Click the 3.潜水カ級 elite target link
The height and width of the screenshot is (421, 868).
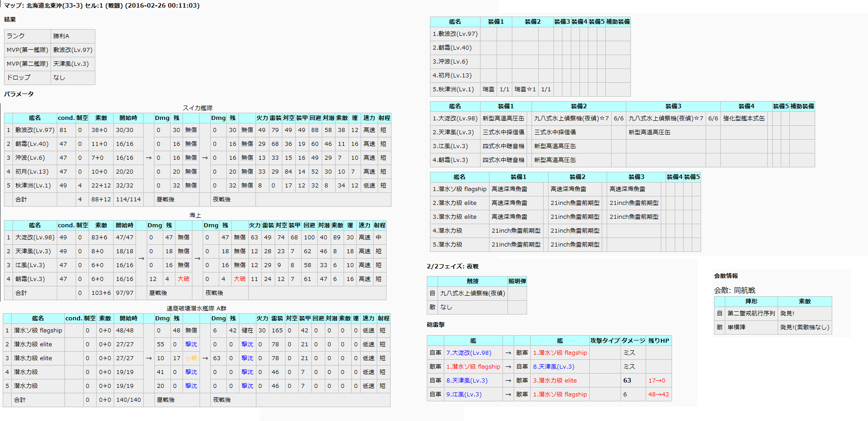557,380
